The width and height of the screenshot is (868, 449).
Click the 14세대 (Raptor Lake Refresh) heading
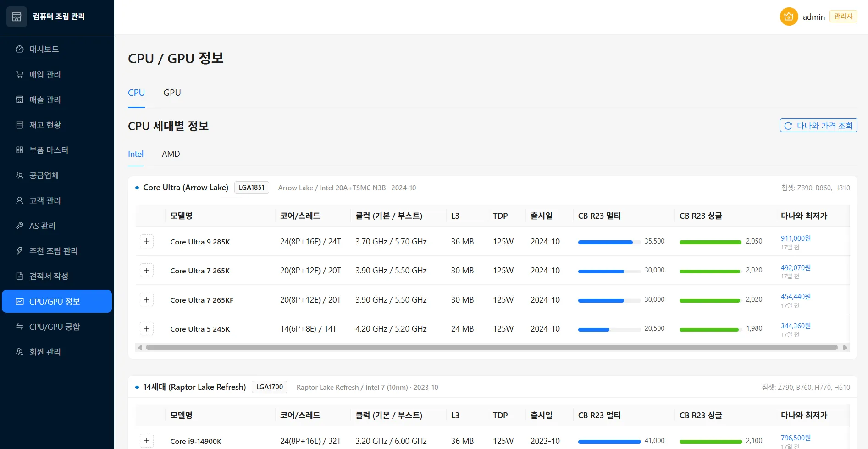pyautogui.click(x=194, y=387)
